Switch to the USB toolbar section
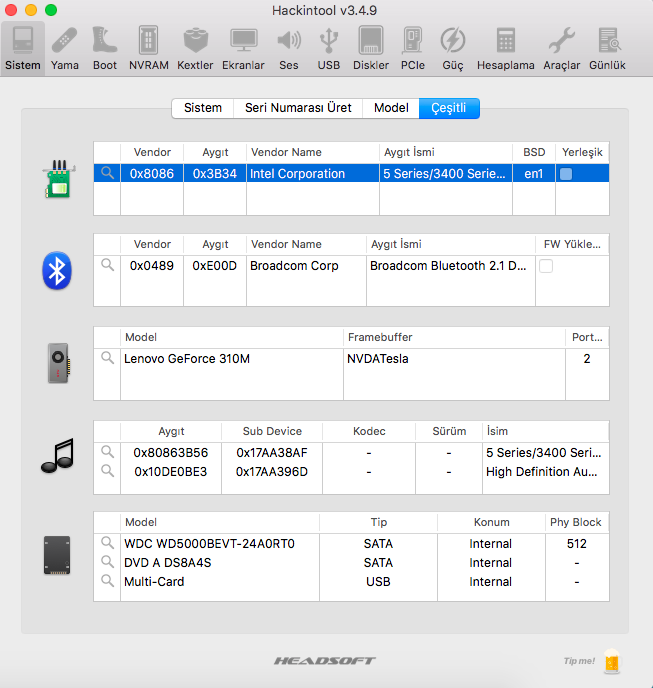This screenshot has width=653, height=688. pos(328,47)
